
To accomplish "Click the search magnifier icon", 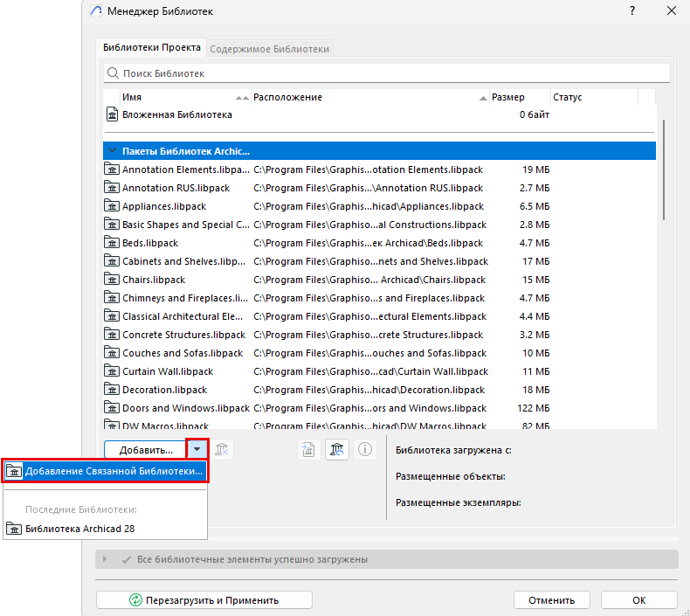I will click(113, 73).
